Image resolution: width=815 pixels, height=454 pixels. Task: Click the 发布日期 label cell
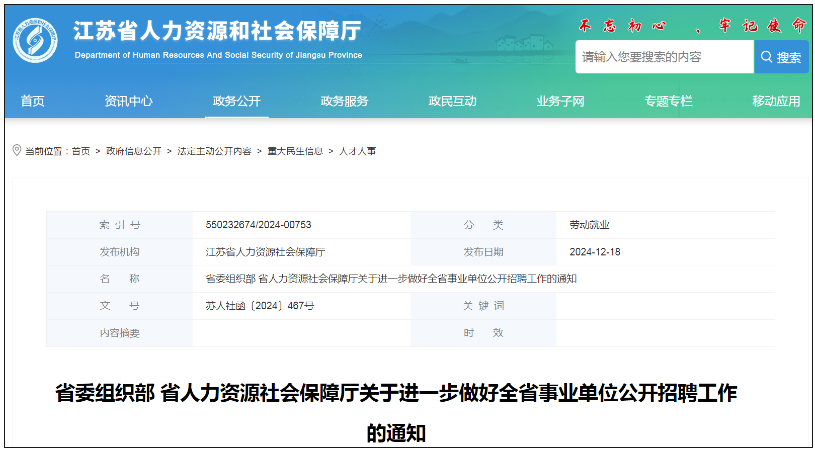[x=483, y=252]
